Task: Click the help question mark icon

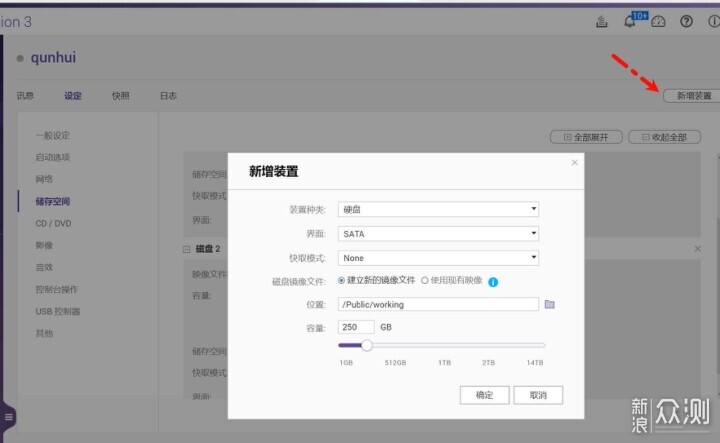Action: pyautogui.click(x=686, y=21)
